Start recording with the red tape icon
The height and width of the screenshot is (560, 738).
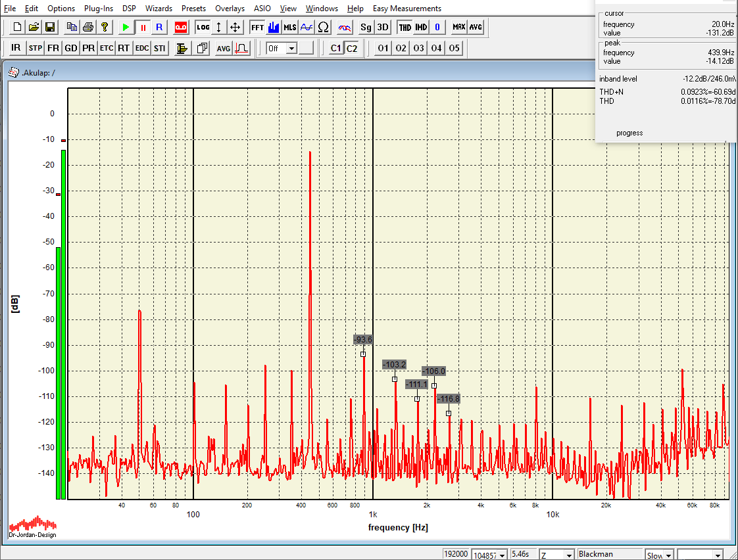click(x=181, y=27)
